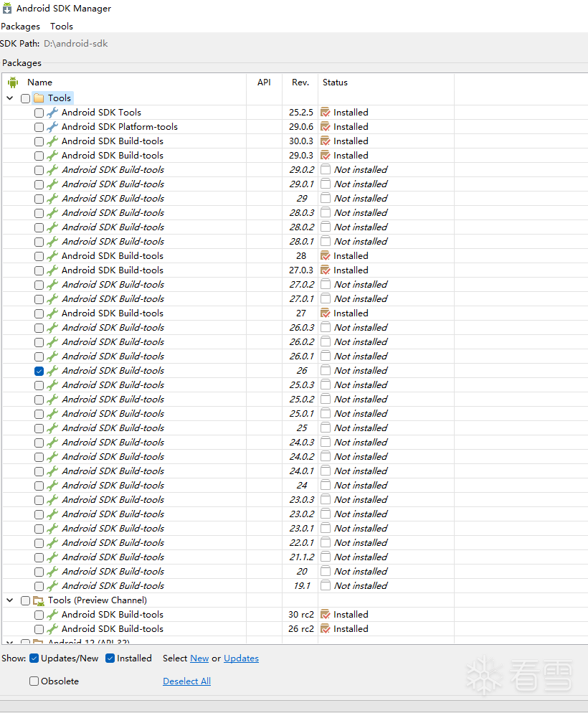Viewport: 588px width, 713px height.
Task: Click revision cell 26.0.3
Action: coord(302,328)
